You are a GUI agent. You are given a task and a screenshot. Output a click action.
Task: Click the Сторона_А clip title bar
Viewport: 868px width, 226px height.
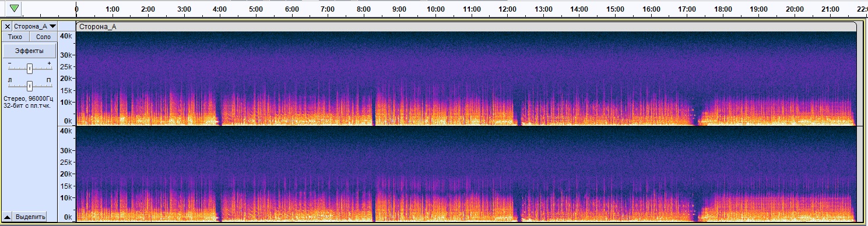pyautogui.click(x=466, y=26)
